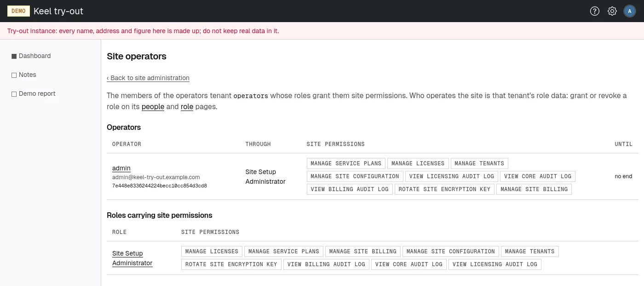644x286 pixels.
Task: Open the role pages link
Action: 187,106
